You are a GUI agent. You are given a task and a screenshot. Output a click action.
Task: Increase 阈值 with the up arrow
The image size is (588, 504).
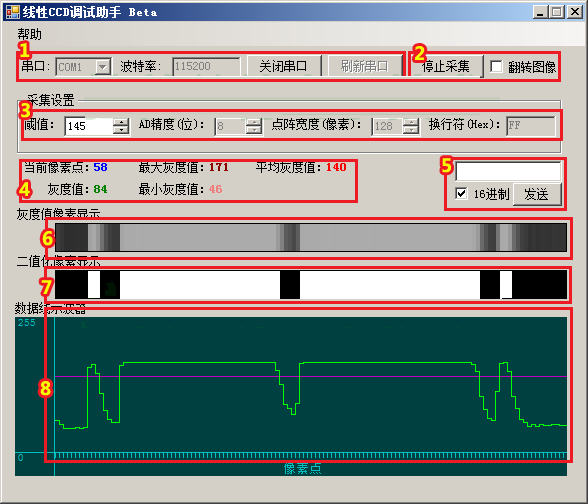[121, 122]
